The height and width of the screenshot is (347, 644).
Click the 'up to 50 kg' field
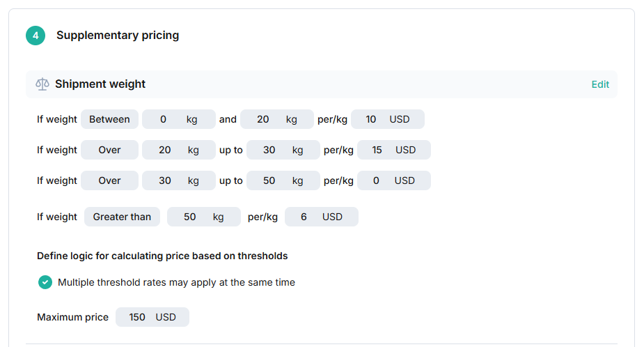pyautogui.click(x=283, y=180)
